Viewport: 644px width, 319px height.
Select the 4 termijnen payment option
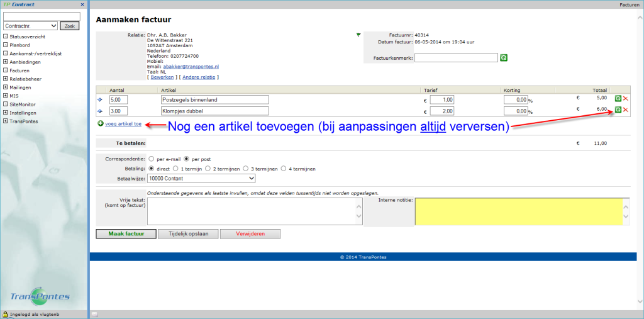tap(283, 169)
